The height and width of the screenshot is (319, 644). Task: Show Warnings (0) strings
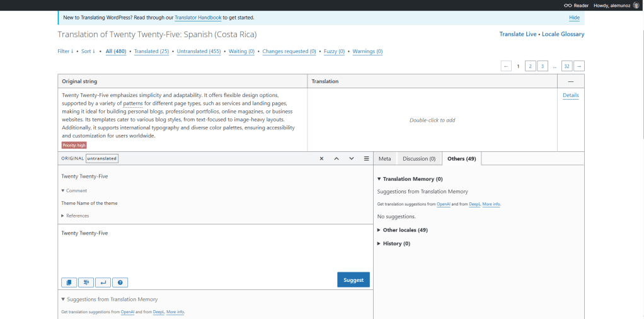point(367,52)
